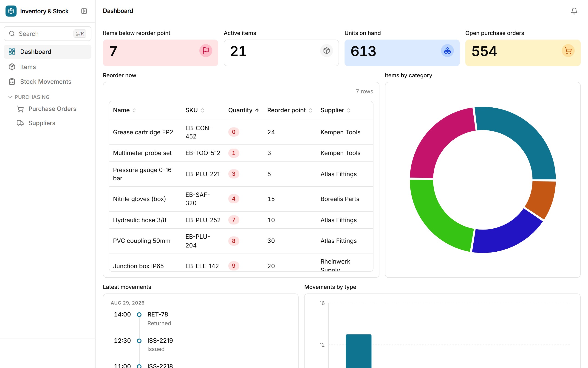Open the Items below reorder point card
588x368 pixels.
(x=160, y=53)
